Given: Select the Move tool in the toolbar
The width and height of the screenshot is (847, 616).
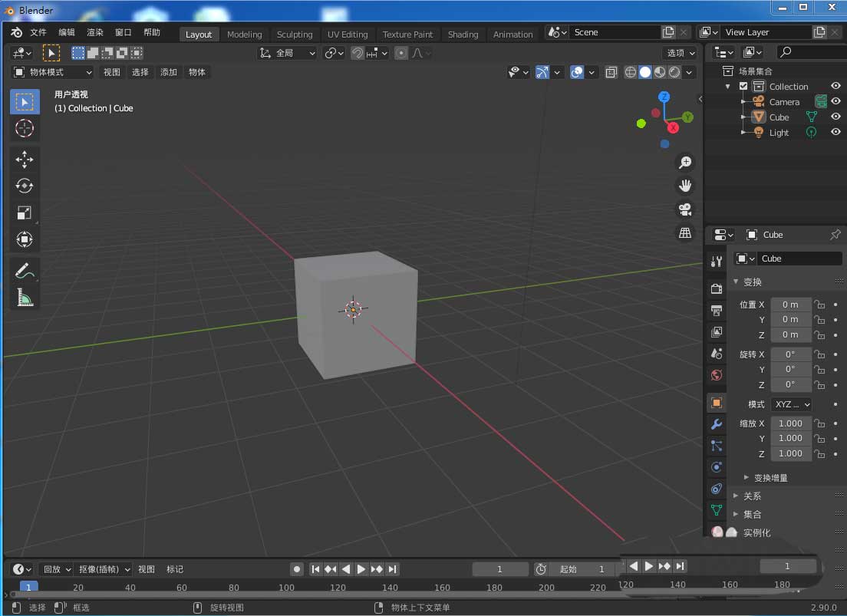Looking at the screenshot, I should pos(25,160).
